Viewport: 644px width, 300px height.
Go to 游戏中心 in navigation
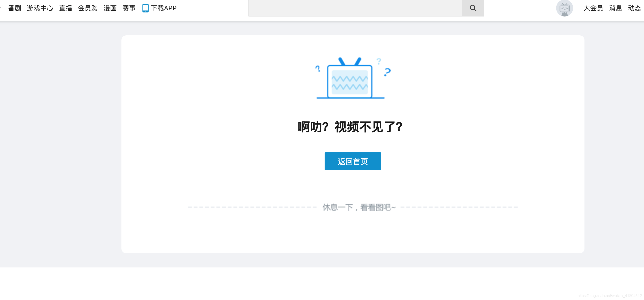pos(40,8)
